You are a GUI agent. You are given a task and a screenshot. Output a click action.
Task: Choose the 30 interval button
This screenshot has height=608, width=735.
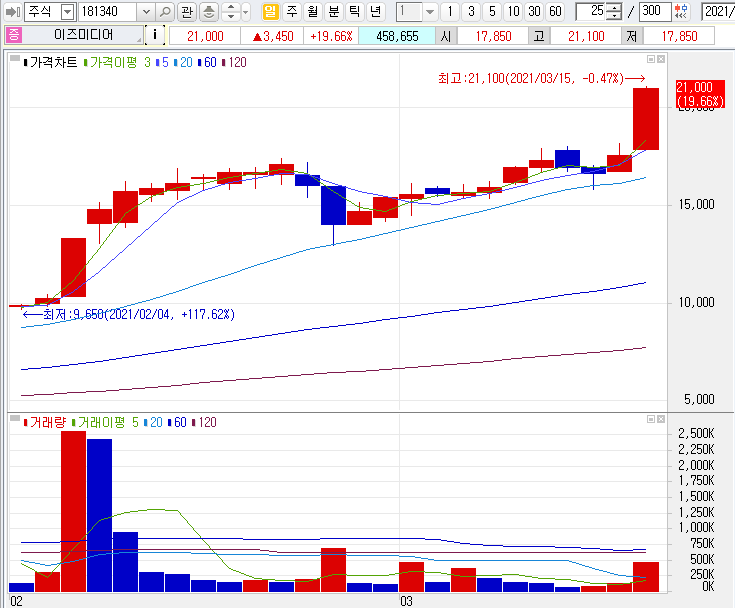534,11
